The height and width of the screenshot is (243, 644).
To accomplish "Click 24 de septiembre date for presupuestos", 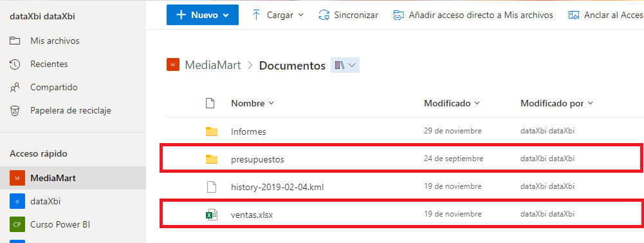I will [x=454, y=159].
